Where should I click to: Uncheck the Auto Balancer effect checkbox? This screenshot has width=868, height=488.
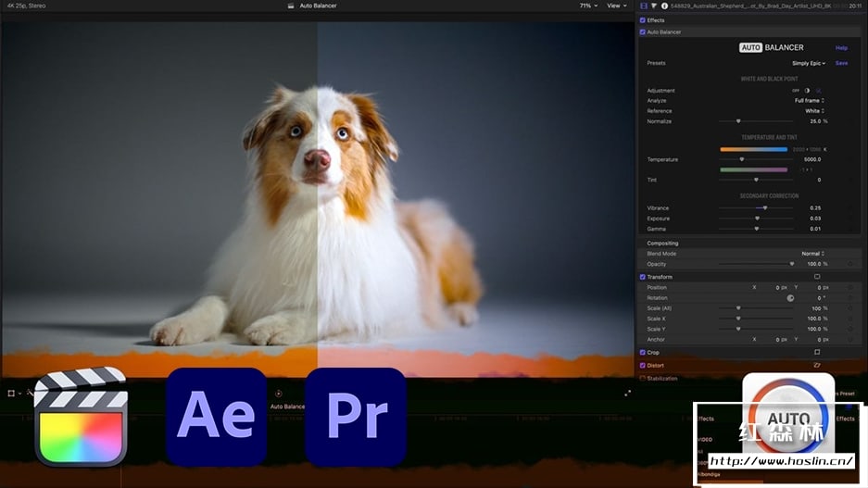tap(643, 32)
